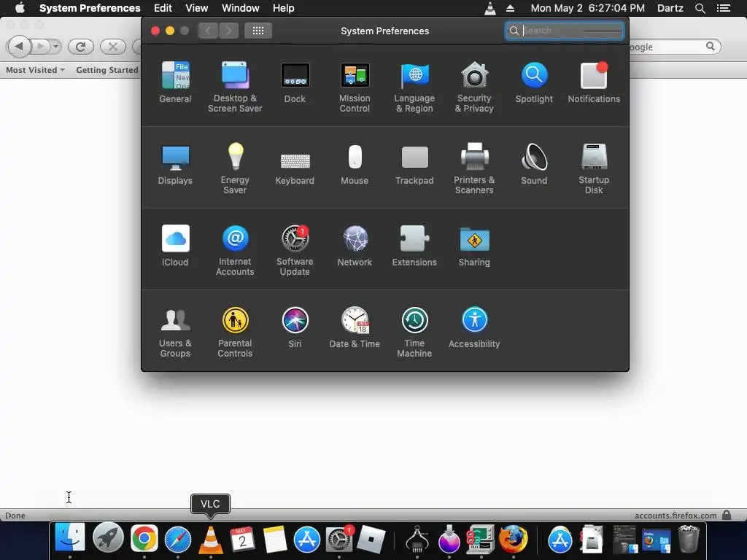Open Notification Center from the menu bar
747x560 pixels.
(724, 8)
